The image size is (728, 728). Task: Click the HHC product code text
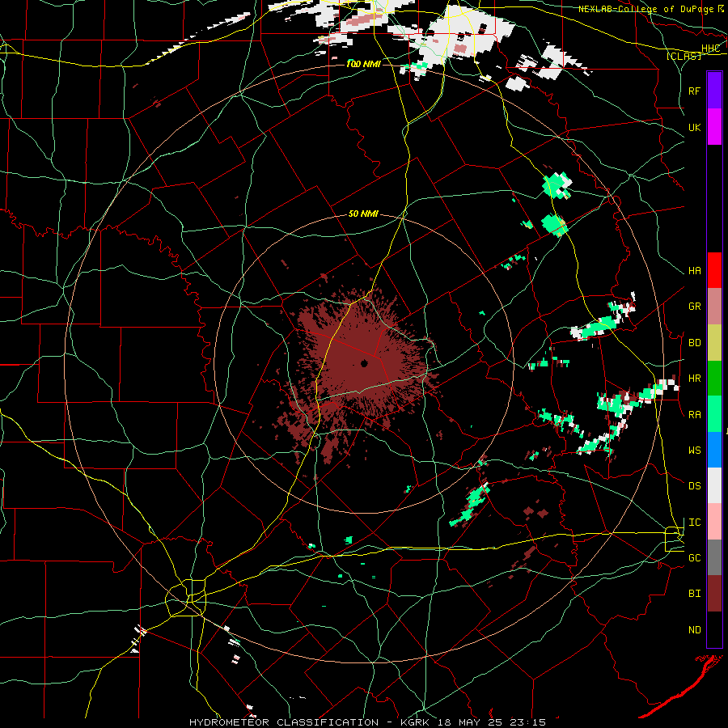(711, 49)
